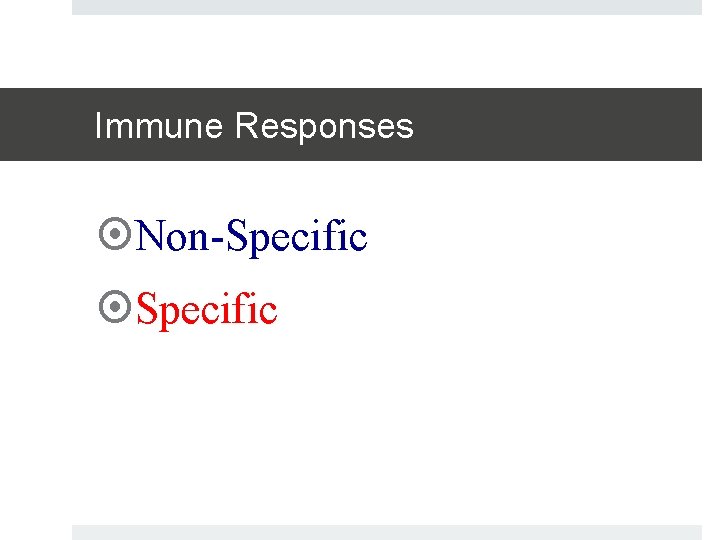Screen dimensions: 720x540
Task: Click the capital N of Non-Specific
Action: (150, 238)
